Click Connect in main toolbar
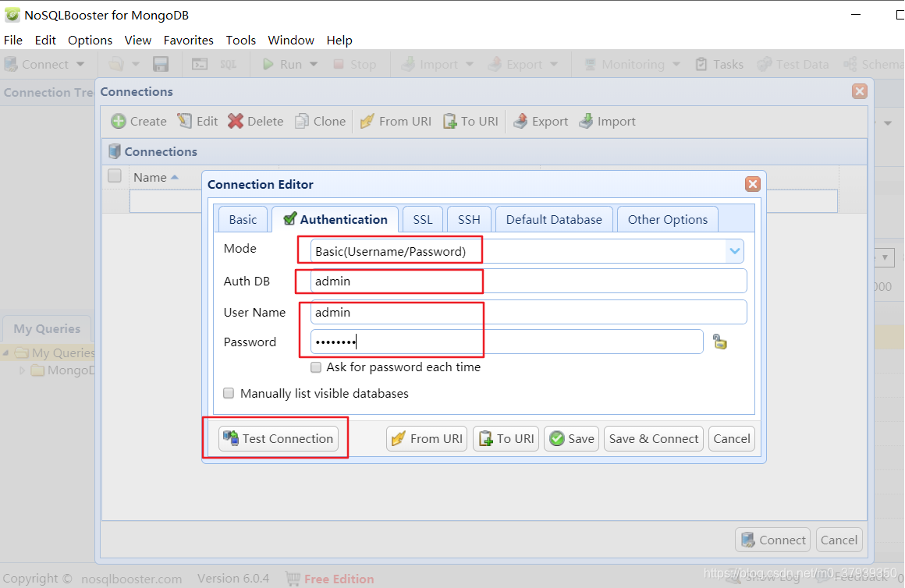 (37, 64)
